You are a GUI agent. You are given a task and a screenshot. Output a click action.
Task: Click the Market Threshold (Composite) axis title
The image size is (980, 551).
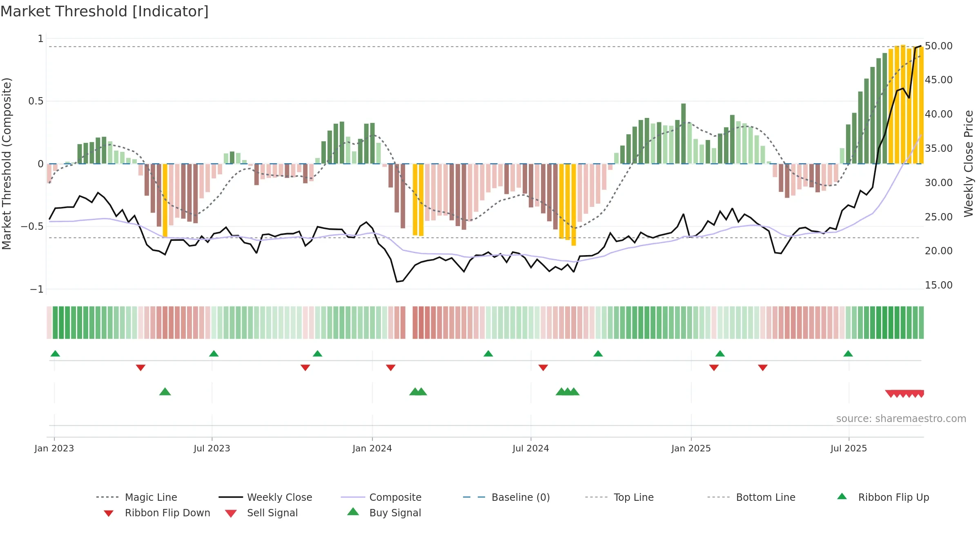point(7,164)
